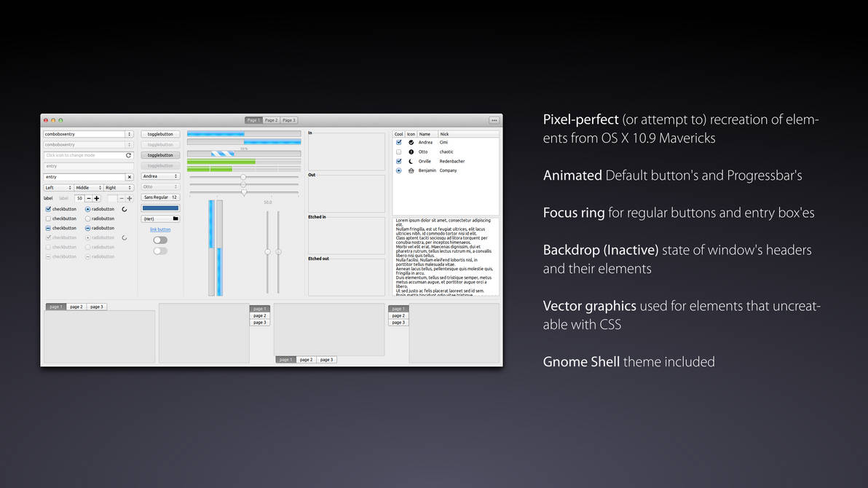Uncheck the first checkbutton
This screenshot has height=488, width=868.
pyautogui.click(x=48, y=209)
